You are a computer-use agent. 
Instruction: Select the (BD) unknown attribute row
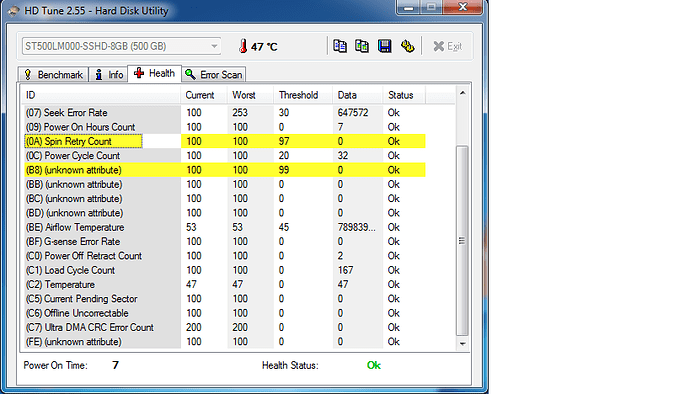(224, 213)
